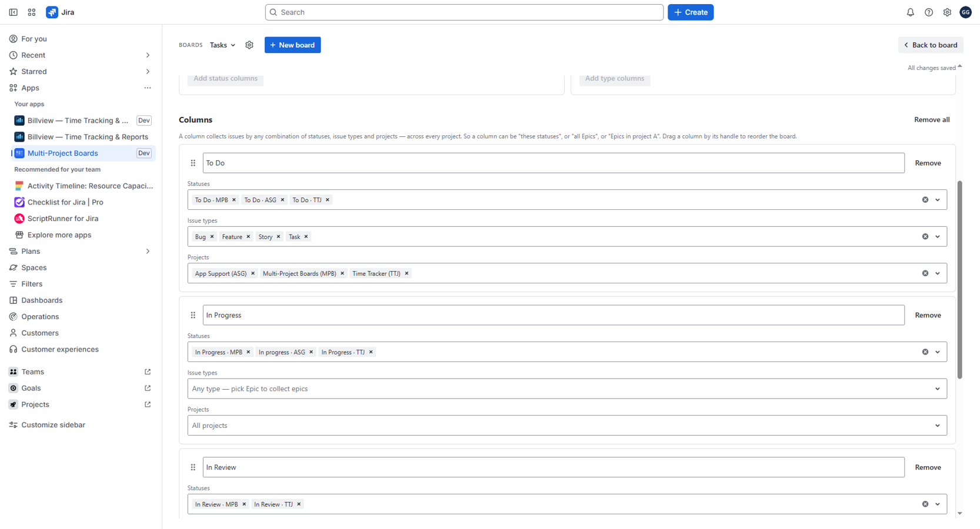Open the In Progress All projects dropdown
Viewport: 980px width, 529px height.
tap(567, 426)
